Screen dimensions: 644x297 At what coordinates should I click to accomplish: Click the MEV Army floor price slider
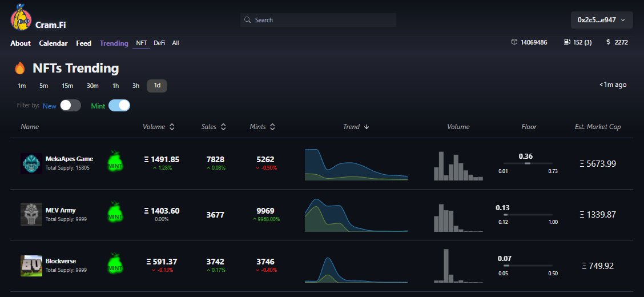528,214
